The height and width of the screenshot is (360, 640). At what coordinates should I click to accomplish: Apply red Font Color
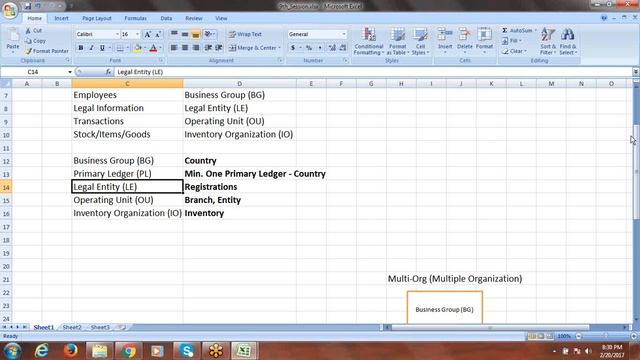pos(153,48)
